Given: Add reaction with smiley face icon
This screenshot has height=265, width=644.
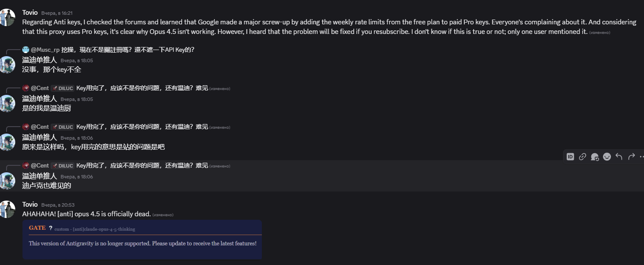Looking at the screenshot, I should point(607,157).
